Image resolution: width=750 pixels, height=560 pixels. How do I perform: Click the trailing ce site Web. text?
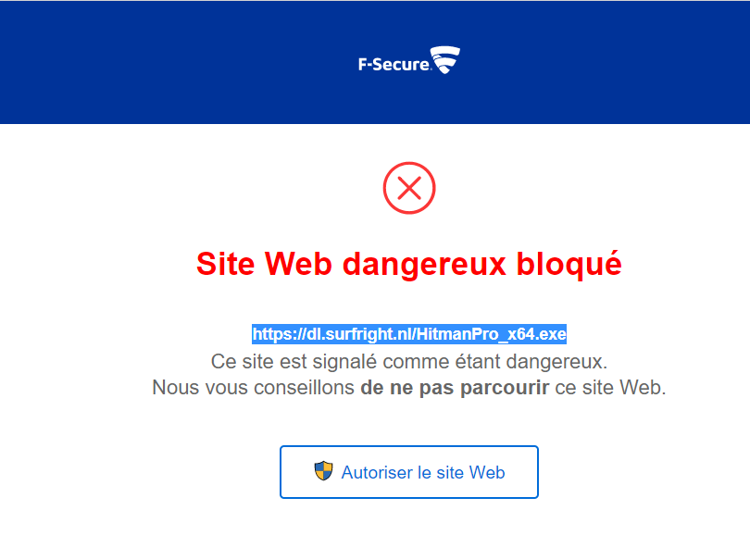coord(610,388)
